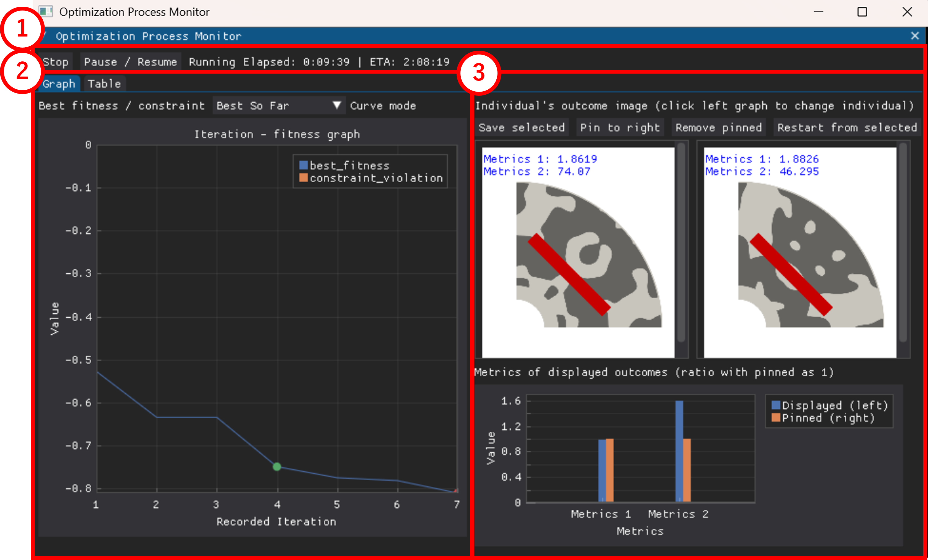Viewport: 928px width, 560px height.
Task: Click the 'Metrics 2: 46.295' label
Action: pos(762,172)
